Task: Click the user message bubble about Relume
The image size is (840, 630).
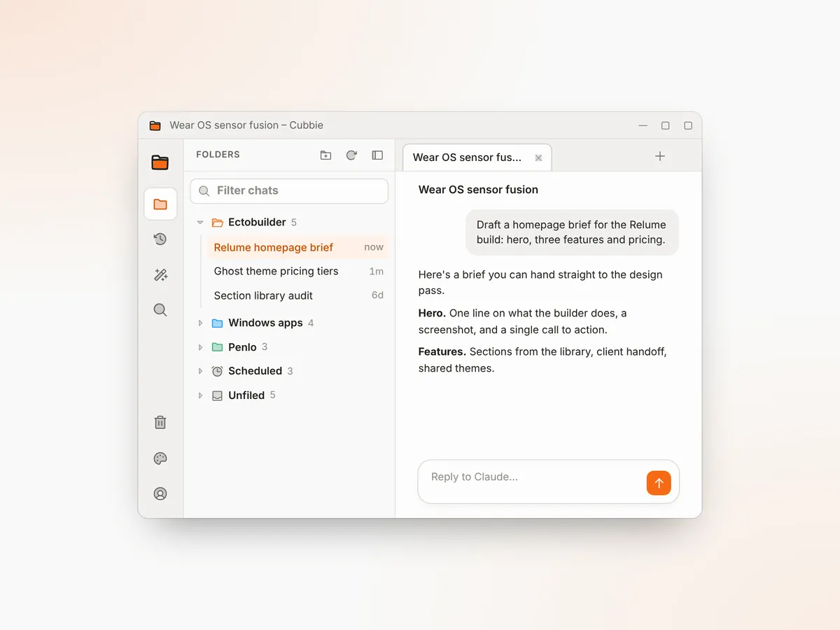Action: pos(572,232)
